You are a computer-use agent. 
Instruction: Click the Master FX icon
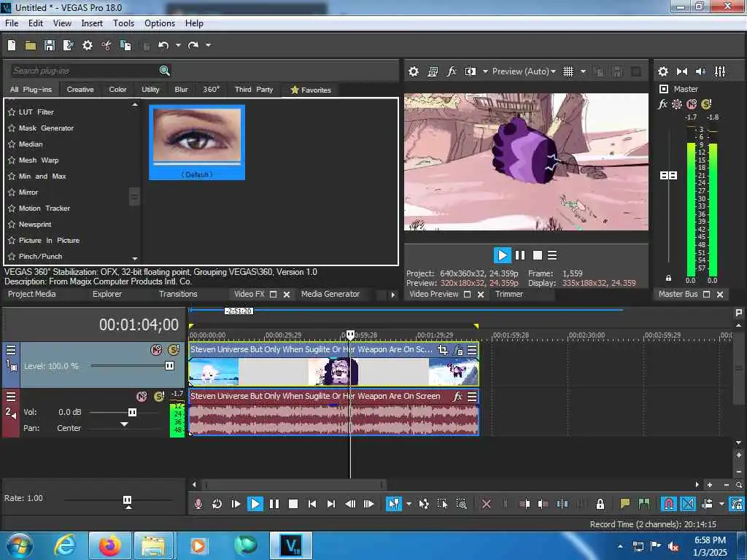tap(662, 104)
